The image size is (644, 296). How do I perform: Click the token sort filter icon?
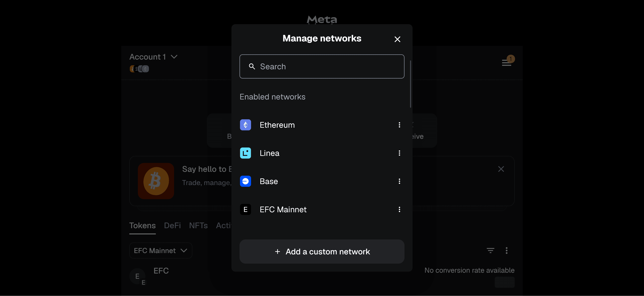[x=490, y=250]
